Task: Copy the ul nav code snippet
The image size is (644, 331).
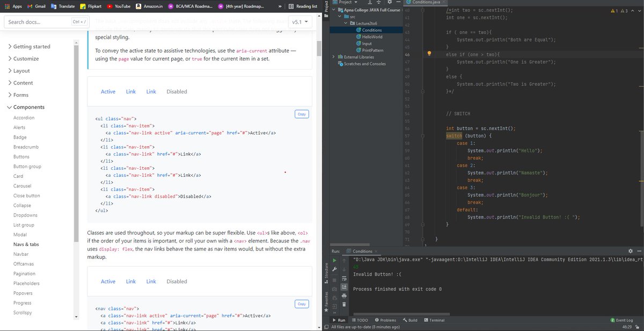Action: tap(302, 114)
